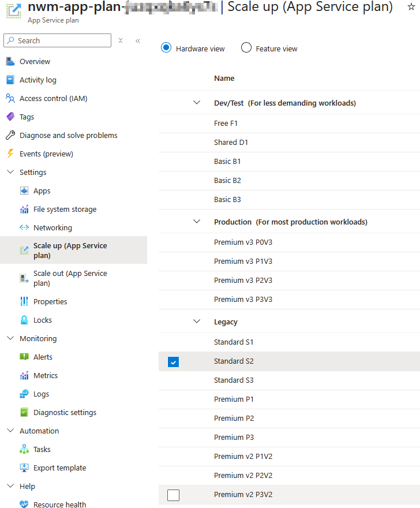This screenshot has width=420, height=508.
Task: Click the Logs icon
Action: coord(24,394)
